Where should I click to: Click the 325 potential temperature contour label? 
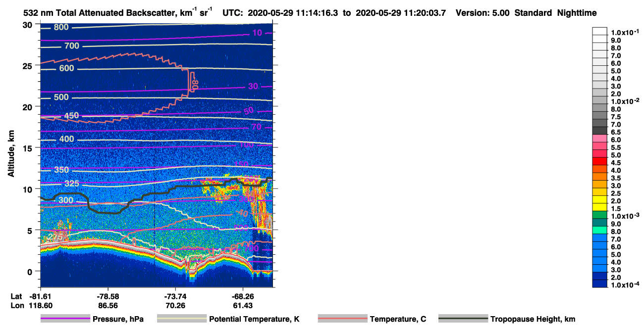(x=72, y=184)
